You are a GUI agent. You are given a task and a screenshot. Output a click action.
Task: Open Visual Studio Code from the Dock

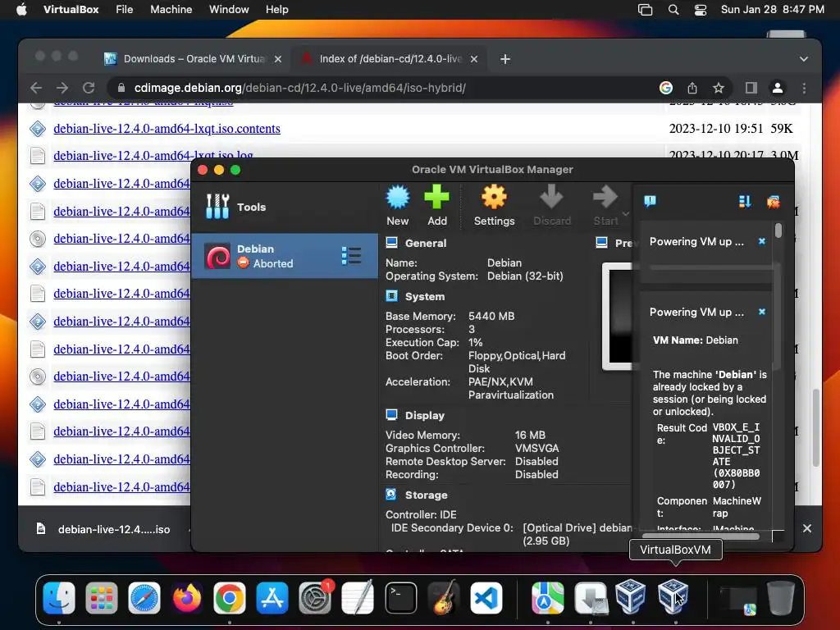(x=486, y=598)
